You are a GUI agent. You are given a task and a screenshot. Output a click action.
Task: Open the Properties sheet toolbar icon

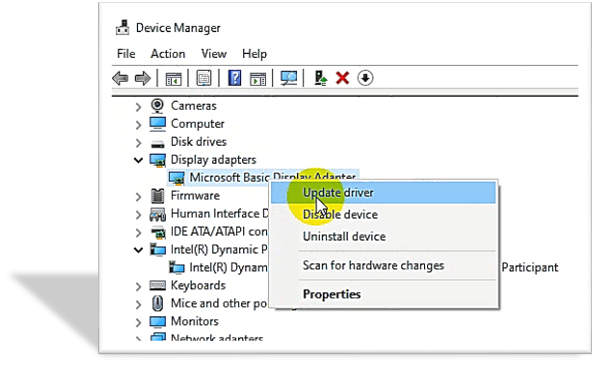(204, 79)
